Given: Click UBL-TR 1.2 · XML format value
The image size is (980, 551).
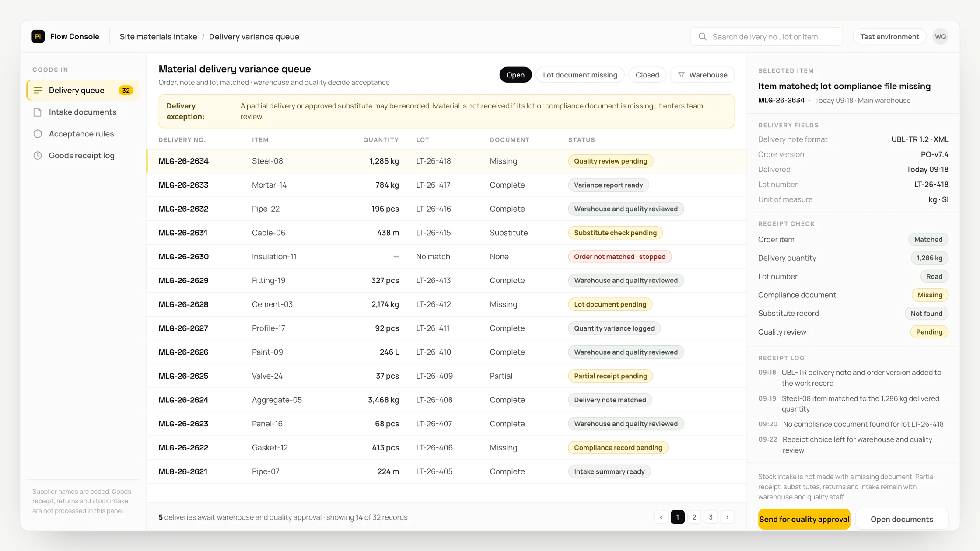Looking at the screenshot, I should [920, 139].
